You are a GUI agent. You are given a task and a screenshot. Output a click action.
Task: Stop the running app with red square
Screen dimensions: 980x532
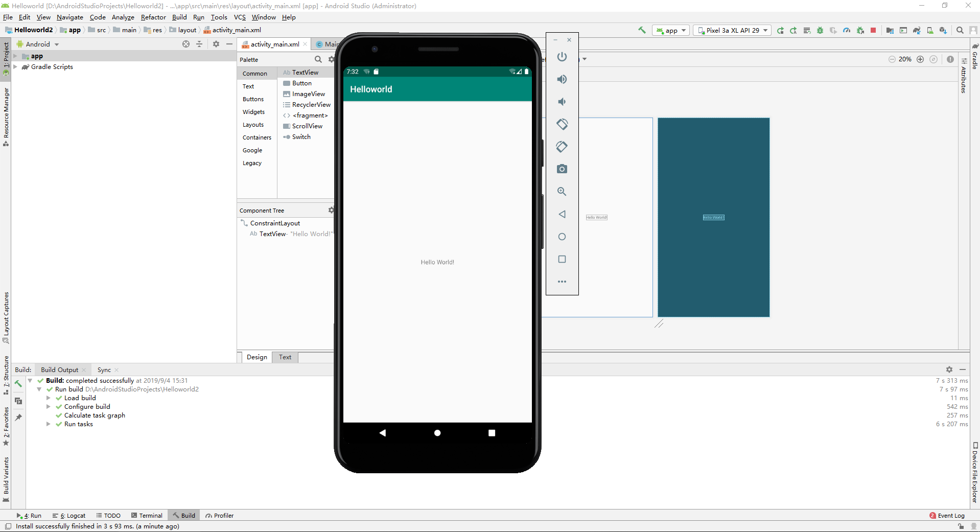(x=873, y=31)
